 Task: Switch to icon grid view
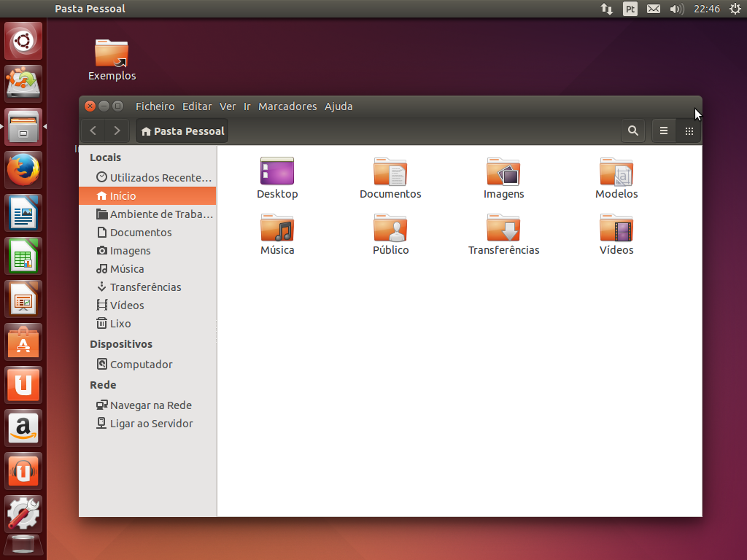pos(689,131)
